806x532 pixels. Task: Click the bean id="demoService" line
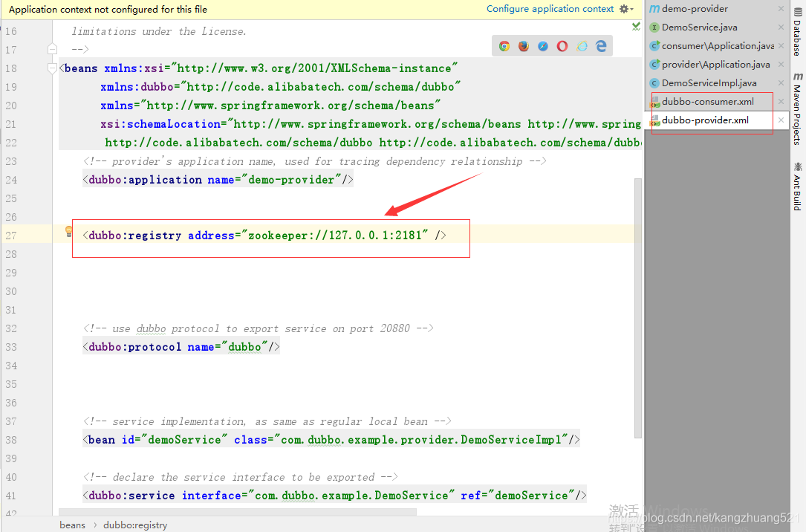(x=331, y=440)
